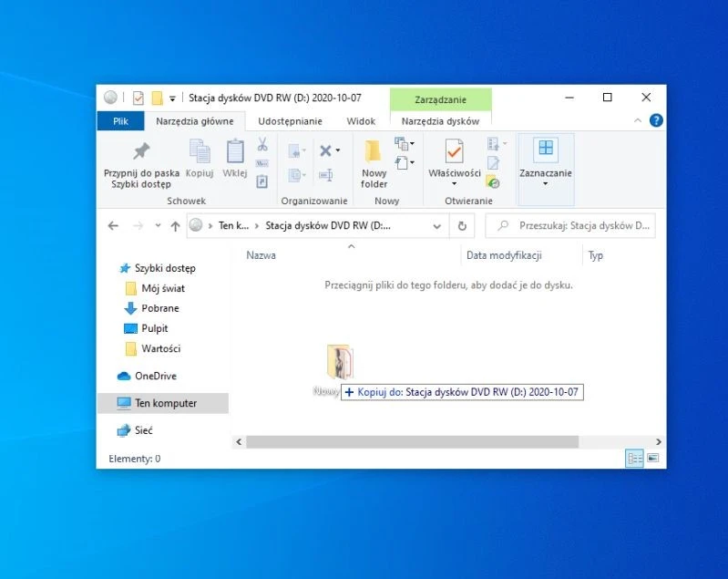The image size is (728, 579).
Task: Switch to the large icons view in the status bar
Action: click(653, 459)
